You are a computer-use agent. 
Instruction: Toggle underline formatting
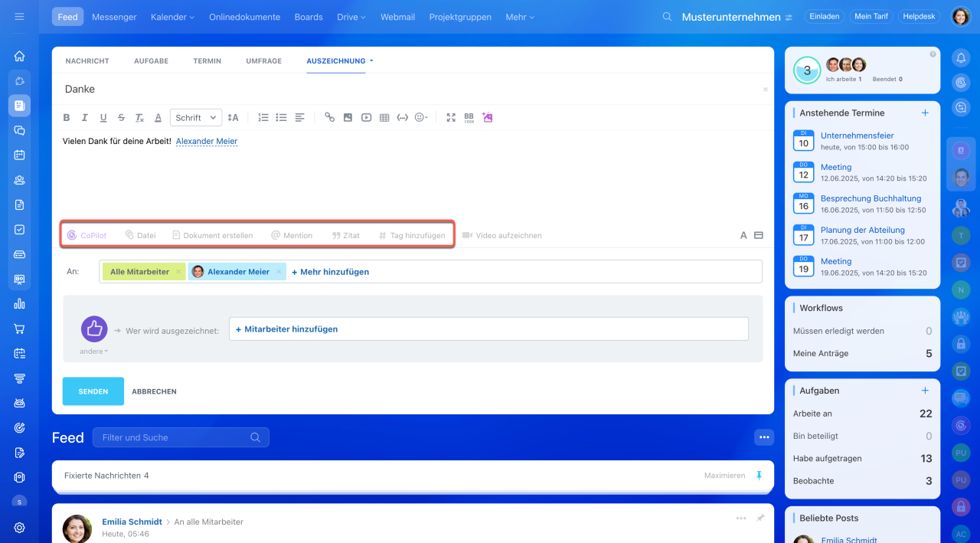point(103,117)
